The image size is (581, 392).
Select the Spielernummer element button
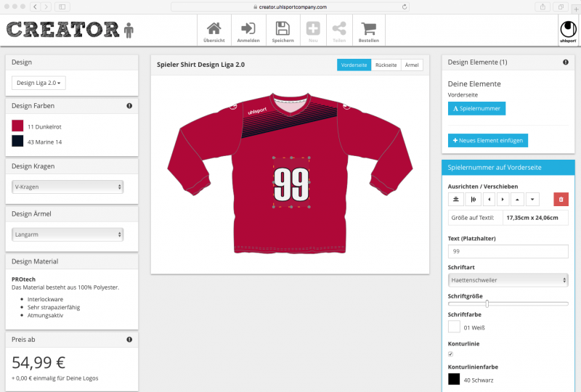(476, 109)
